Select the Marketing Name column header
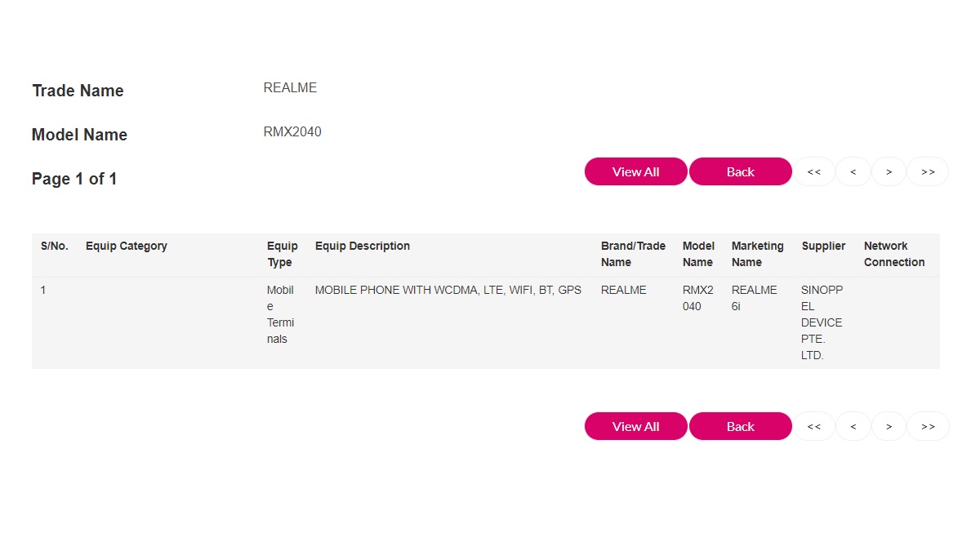The image size is (980, 551). (757, 254)
